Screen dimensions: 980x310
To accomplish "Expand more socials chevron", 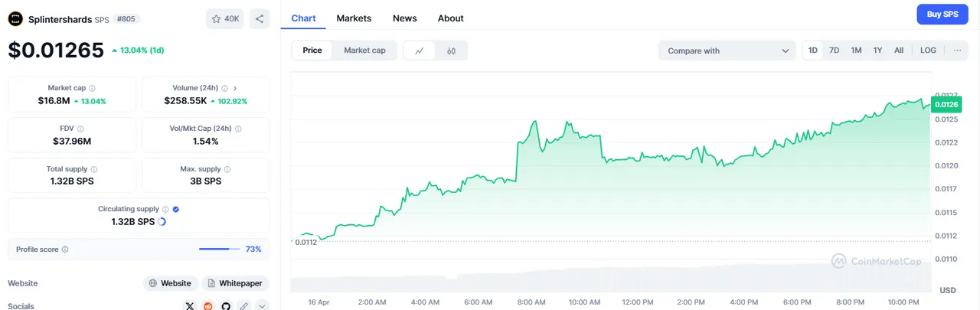I will (x=262, y=305).
